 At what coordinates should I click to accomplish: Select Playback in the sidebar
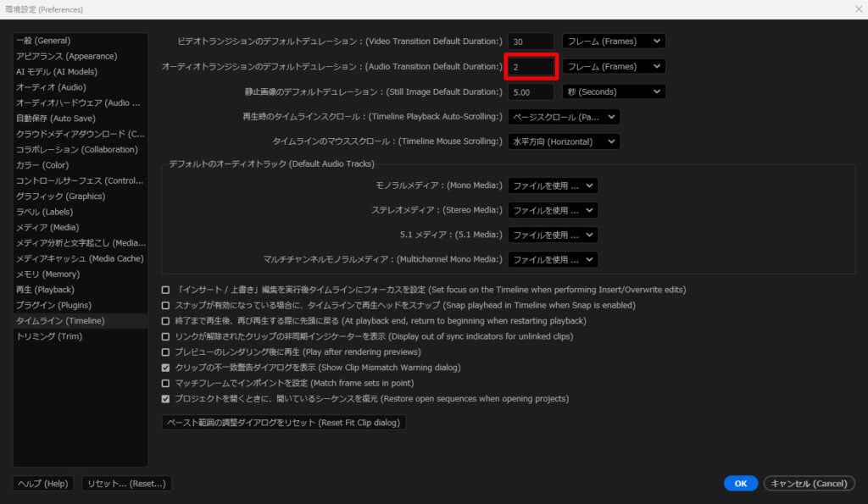point(81,290)
